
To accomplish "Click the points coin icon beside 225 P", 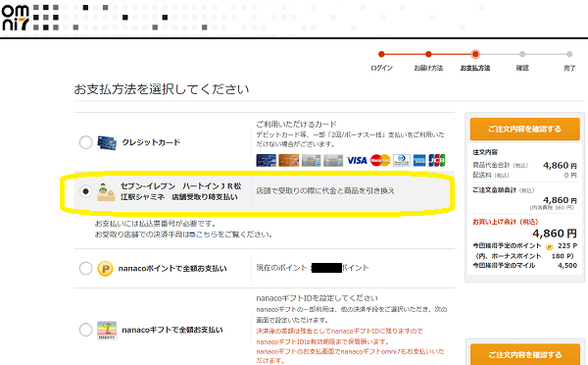I will point(550,246).
